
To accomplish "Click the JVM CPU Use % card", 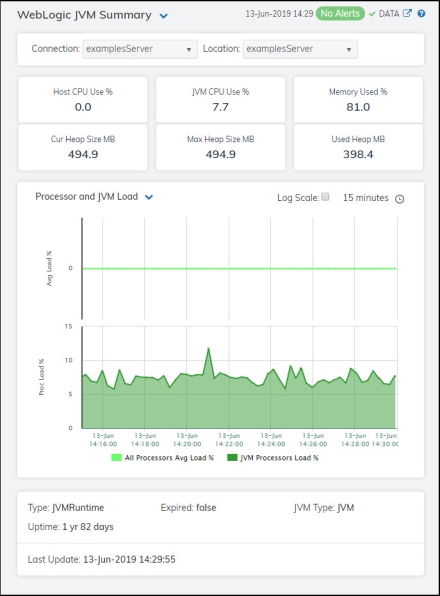I will (220, 100).
